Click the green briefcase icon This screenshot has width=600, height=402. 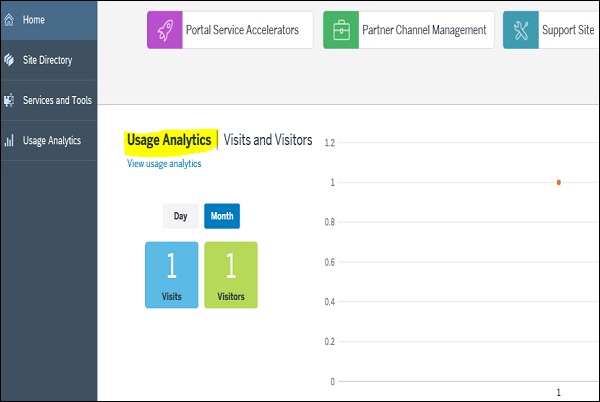340,30
